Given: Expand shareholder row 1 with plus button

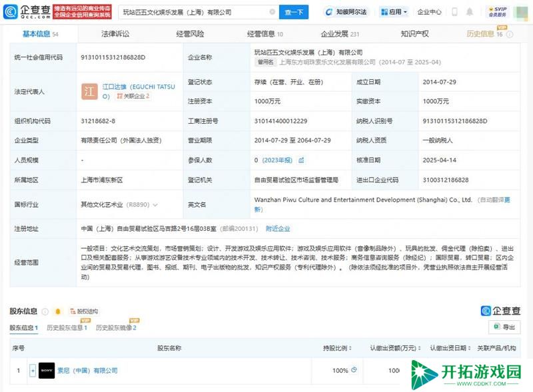Looking at the screenshot, I should (33, 370).
